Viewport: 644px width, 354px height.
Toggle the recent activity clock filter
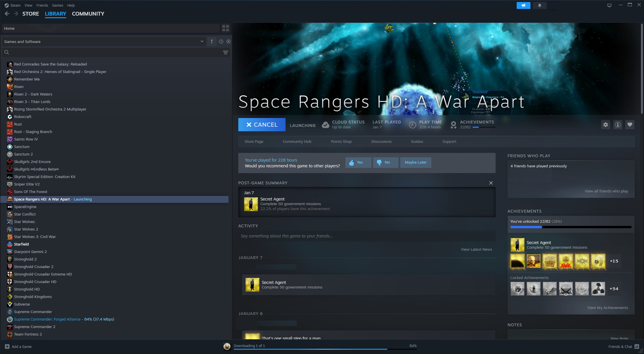(x=221, y=42)
